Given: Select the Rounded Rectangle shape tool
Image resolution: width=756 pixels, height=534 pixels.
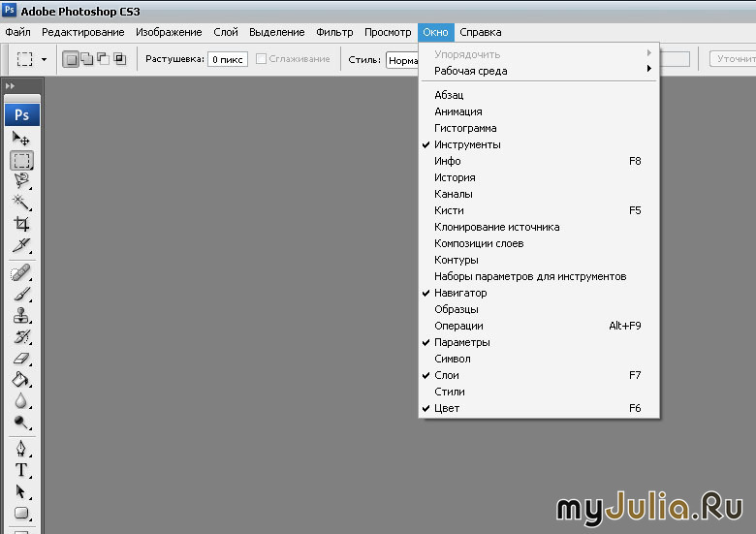Looking at the screenshot, I should pyautogui.click(x=21, y=513).
